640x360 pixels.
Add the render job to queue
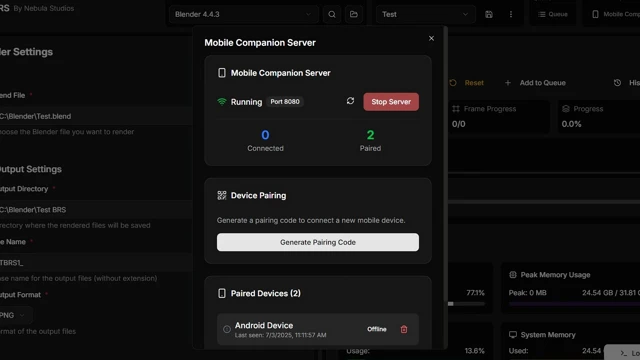tap(535, 82)
